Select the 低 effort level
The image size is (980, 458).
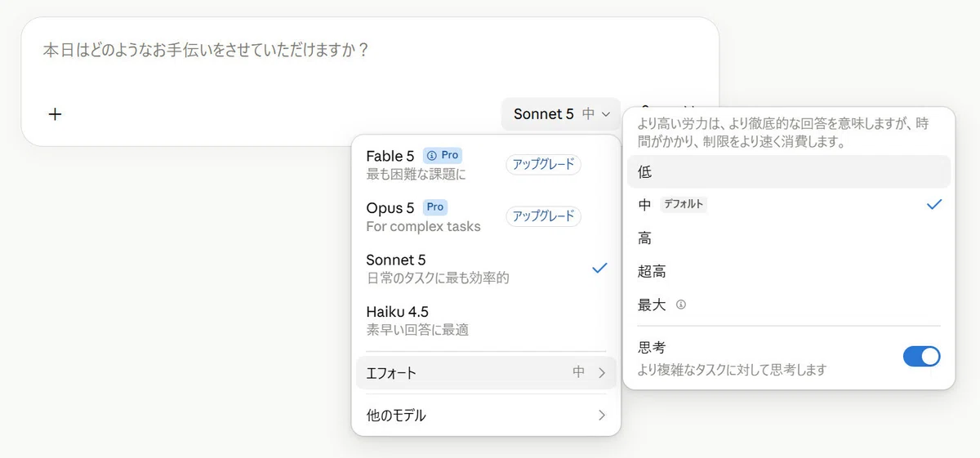[789, 171]
